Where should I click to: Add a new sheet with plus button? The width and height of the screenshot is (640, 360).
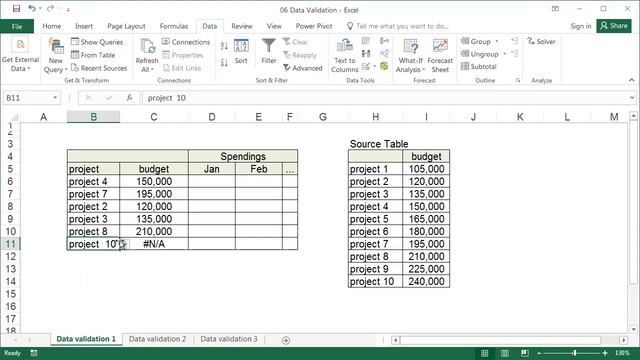pyautogui.click(x=286, y=340)
